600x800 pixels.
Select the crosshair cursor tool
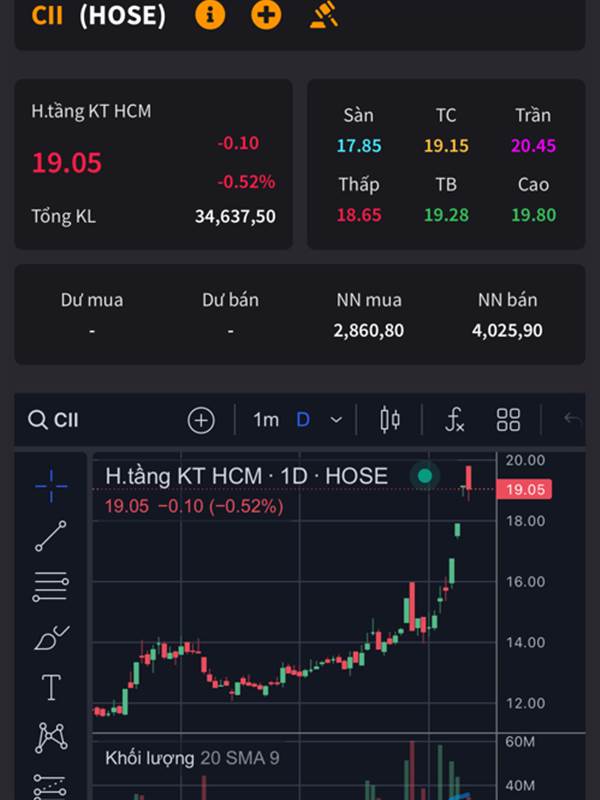pyautogui.click(x=51, y=486)
